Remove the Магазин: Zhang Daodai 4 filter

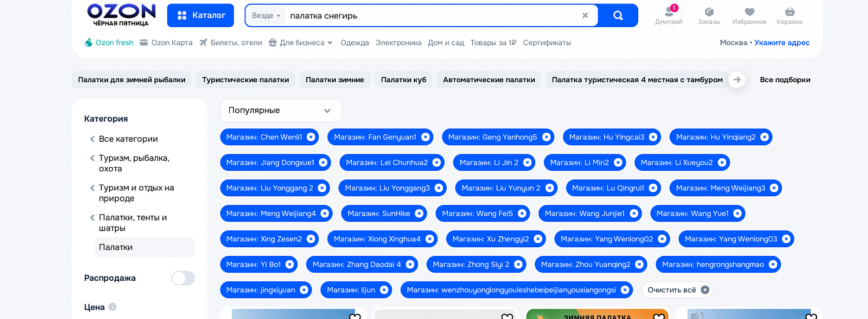410,265
